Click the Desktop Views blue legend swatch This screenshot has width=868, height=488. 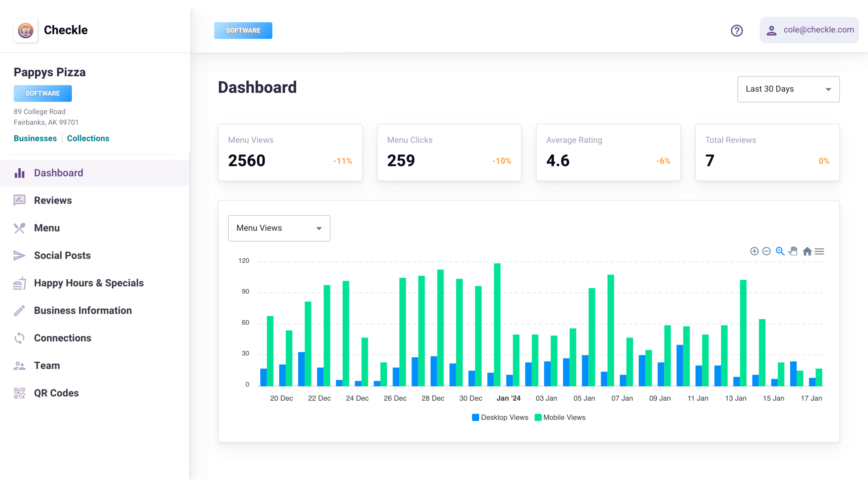point(475,417)
